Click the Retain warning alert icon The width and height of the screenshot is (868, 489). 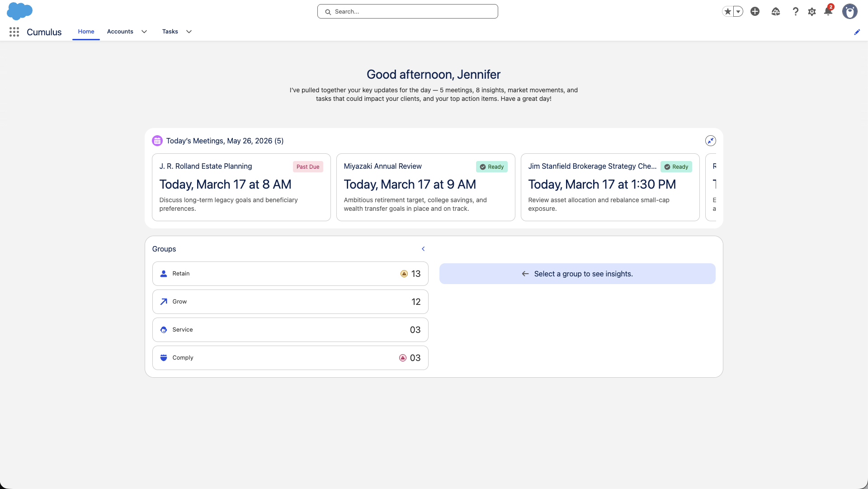404,274
